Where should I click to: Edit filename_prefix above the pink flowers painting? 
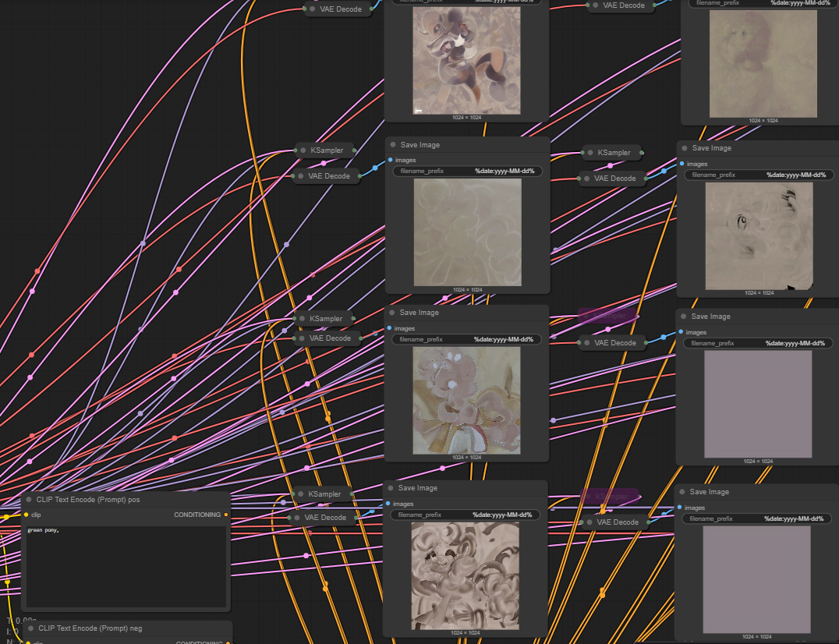466,340
